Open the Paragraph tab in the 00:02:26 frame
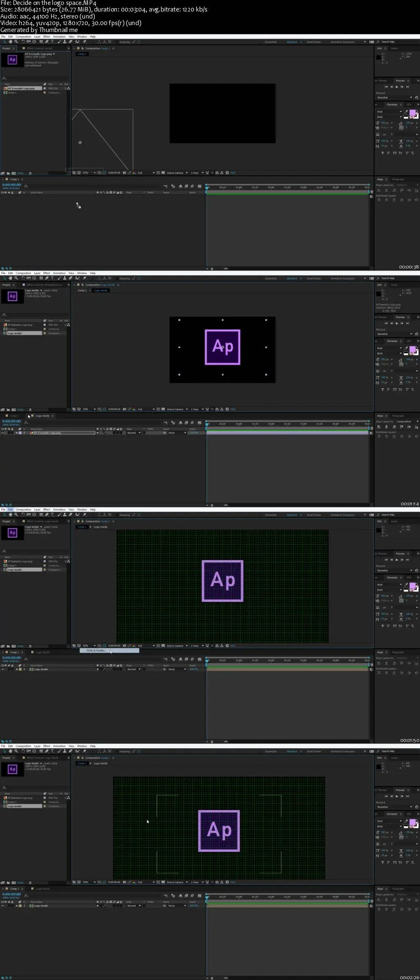 [398, 889]
